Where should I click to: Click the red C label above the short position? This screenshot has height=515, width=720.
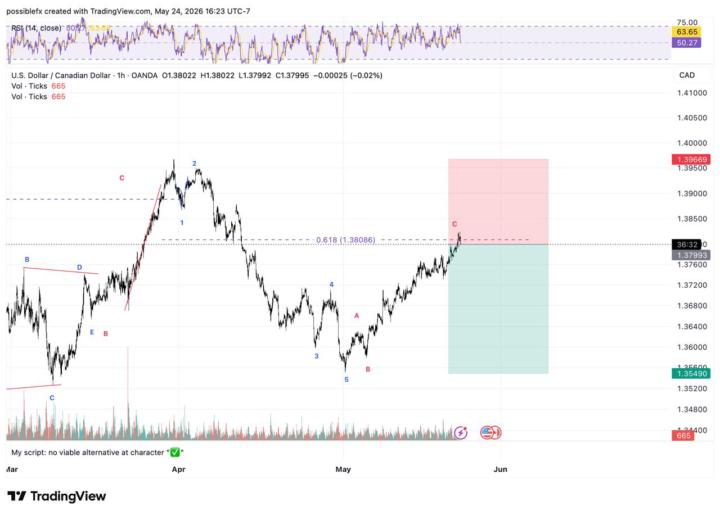point(455,224)
